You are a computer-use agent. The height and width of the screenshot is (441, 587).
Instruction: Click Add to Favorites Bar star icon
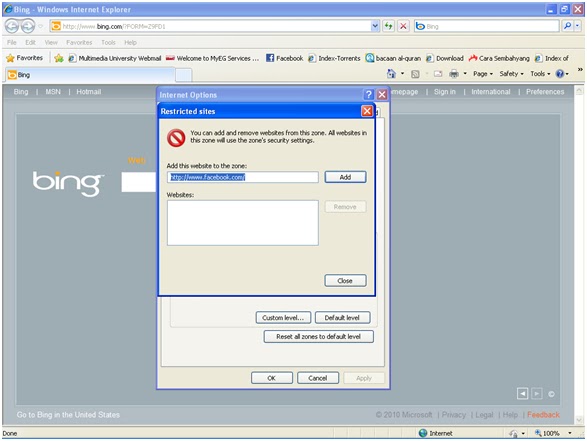[x=59, y=58]
